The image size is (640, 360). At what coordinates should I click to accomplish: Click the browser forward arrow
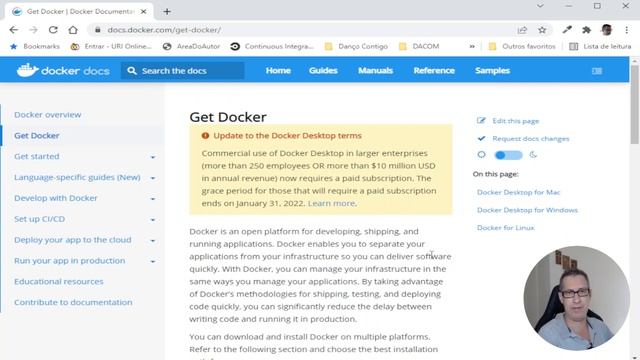click(33, 30)
